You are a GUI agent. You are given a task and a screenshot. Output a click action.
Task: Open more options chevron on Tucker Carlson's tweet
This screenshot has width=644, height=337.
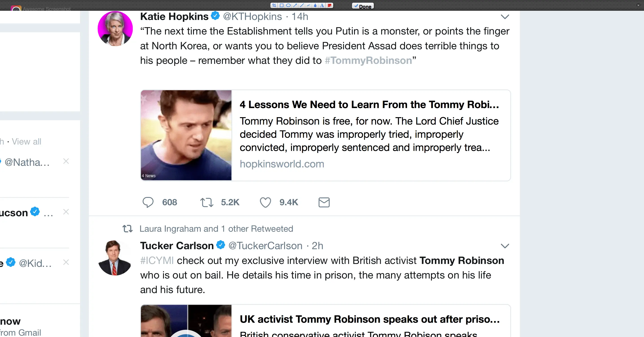coord(505,246)
